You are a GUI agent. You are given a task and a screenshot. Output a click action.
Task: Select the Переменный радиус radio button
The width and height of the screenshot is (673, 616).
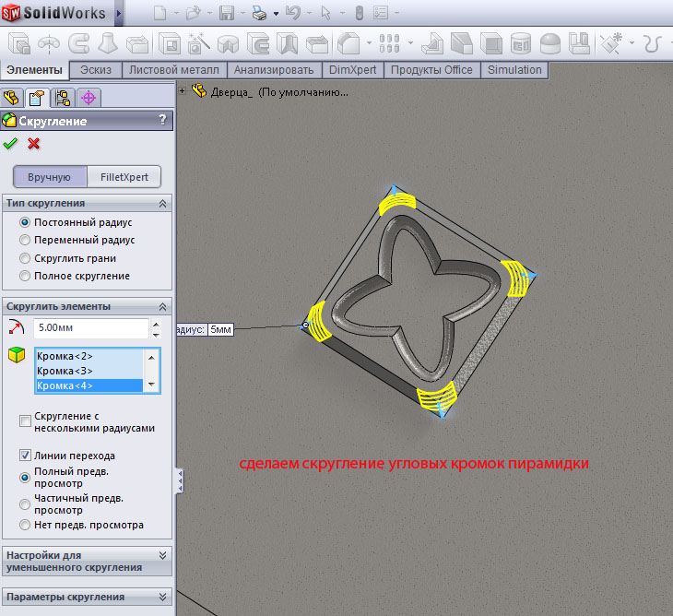coord(25,240)
